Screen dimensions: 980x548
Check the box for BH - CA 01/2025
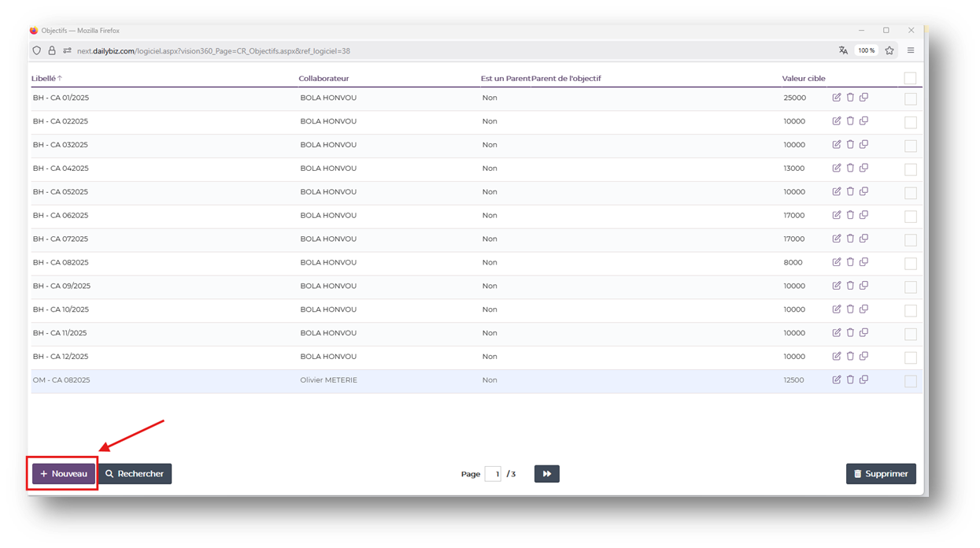click(910, 98)
